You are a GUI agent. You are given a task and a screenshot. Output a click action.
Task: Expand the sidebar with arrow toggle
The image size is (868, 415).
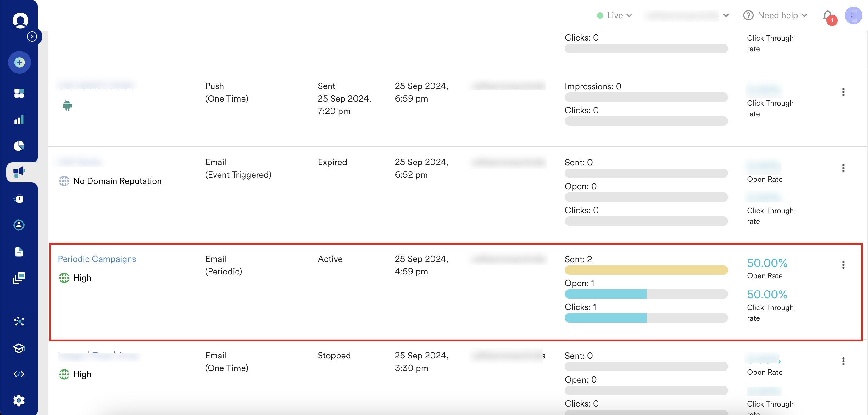pos(32,36)
